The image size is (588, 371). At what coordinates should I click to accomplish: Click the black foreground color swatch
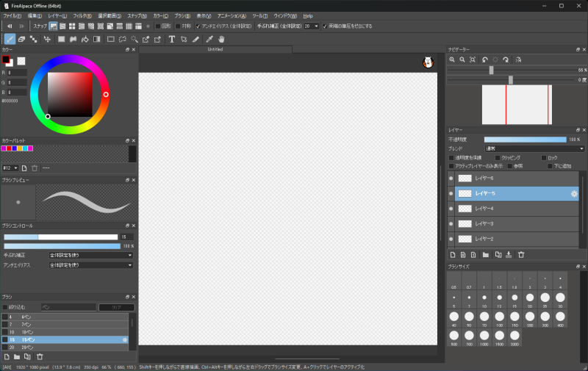click(6, 60)
